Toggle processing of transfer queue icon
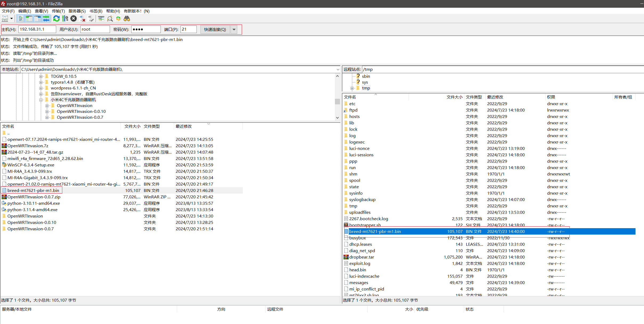Image resolution: width=644 pixels, height=324 pixels. tap(65, 18)
